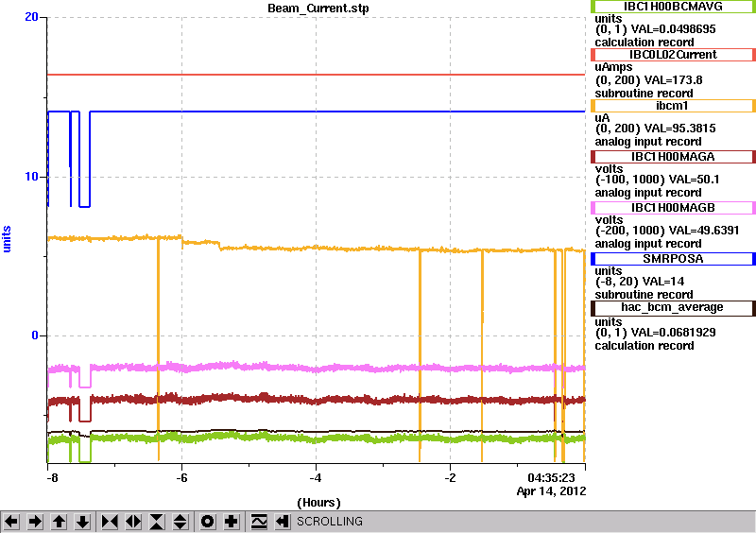This screenshot has height=533, width=756.
Task: Click the '04:35:23' time label
Action: pos(551,478)
